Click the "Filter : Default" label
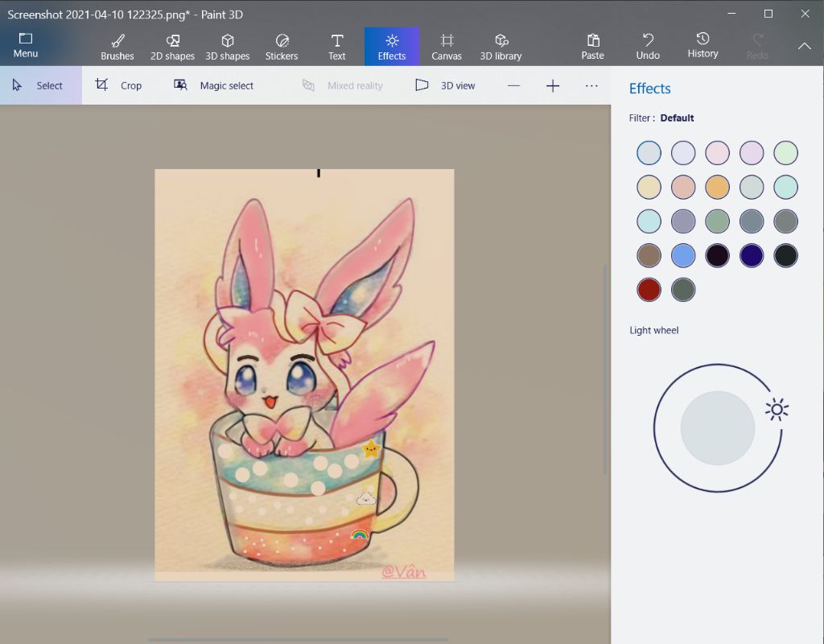The width and height of the screenshot is (824, 644). [x=661, y=118]
